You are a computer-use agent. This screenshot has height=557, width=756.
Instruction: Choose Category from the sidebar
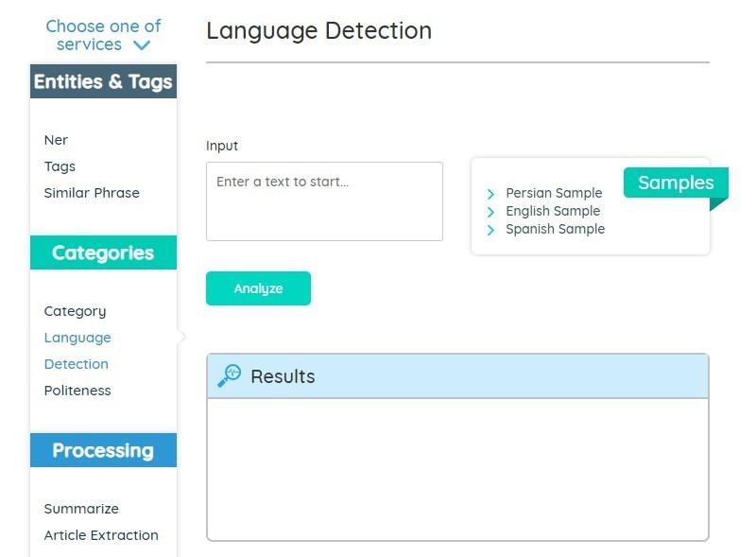tap(75, 311)
